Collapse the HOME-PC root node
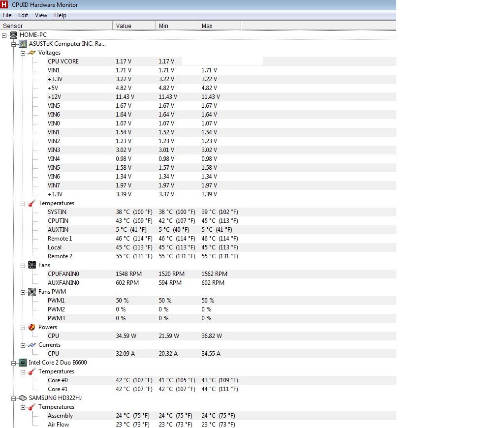 point(4,35)
